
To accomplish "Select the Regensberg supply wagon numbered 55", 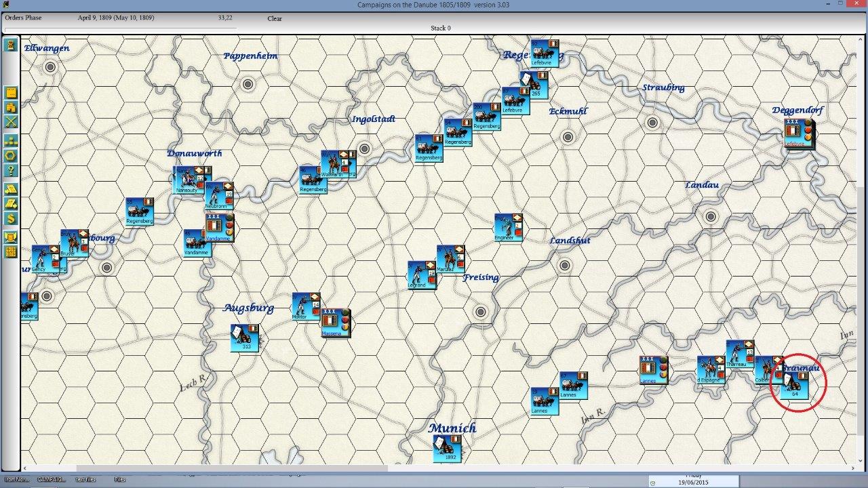I will click(x=139, y=211).
